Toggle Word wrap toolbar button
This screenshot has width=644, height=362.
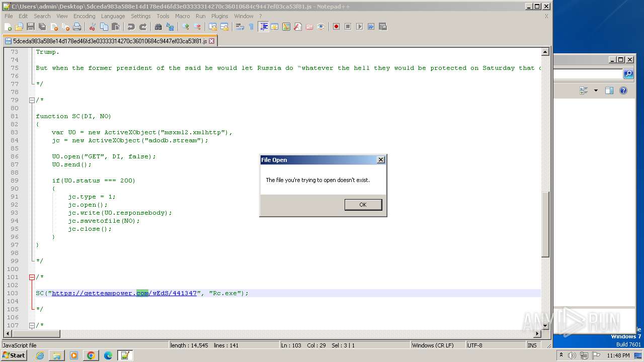[240, 27]
